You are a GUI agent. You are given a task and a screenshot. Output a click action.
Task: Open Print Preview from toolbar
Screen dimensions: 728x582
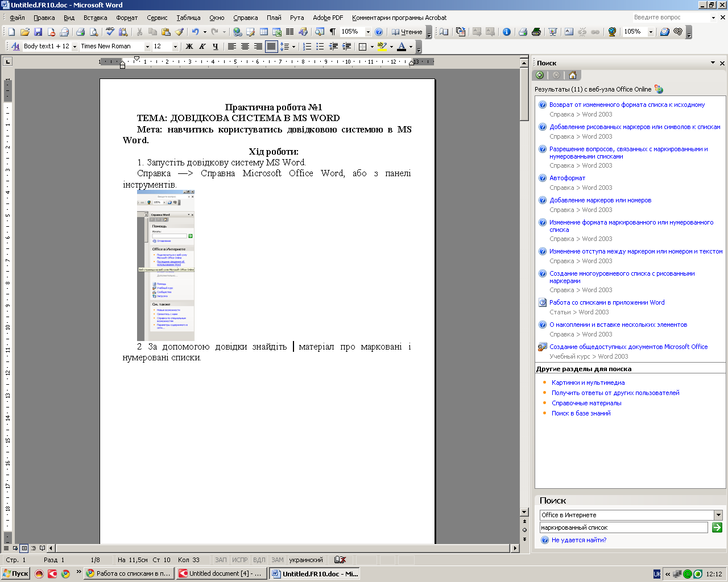94,32
